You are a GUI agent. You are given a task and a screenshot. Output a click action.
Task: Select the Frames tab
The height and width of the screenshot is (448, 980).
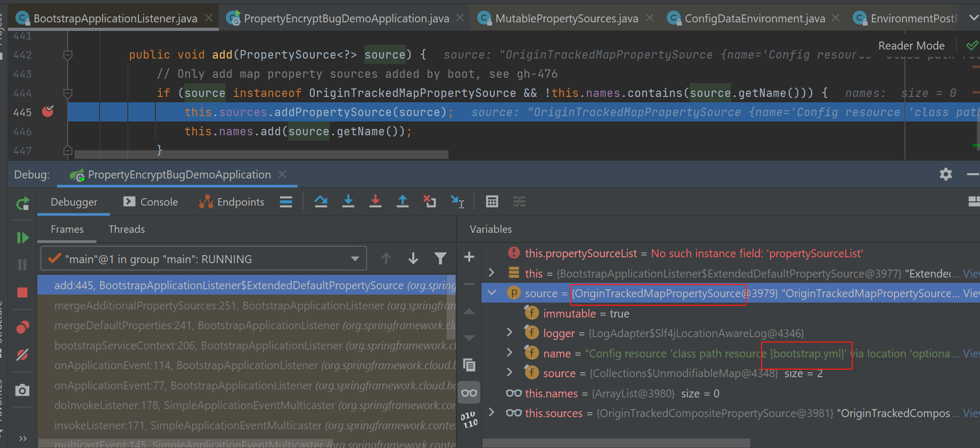pyautogui.click(x=67, y=229)
